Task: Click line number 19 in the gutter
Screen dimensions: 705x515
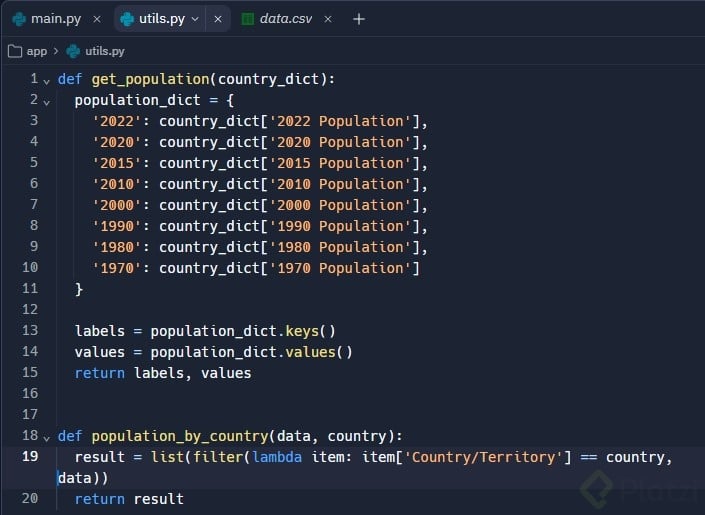Action: click(30, 457)
